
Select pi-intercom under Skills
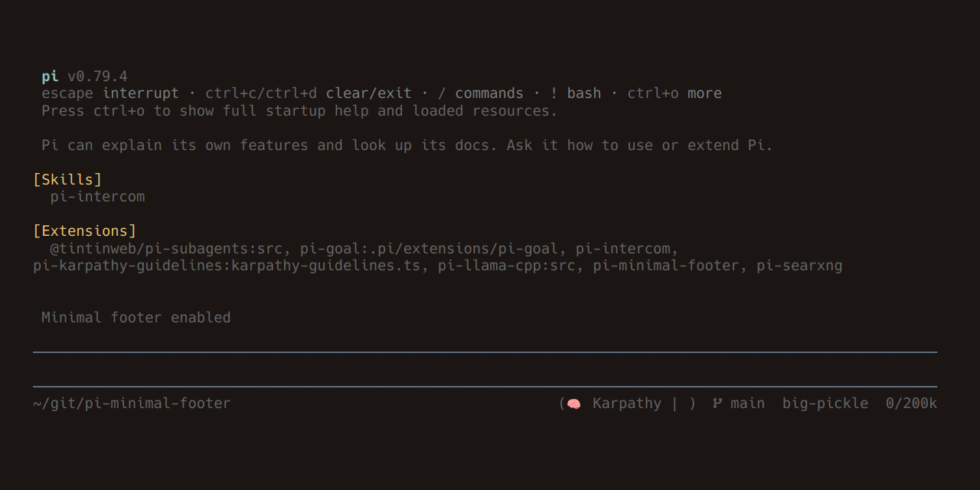pos(97,197)
